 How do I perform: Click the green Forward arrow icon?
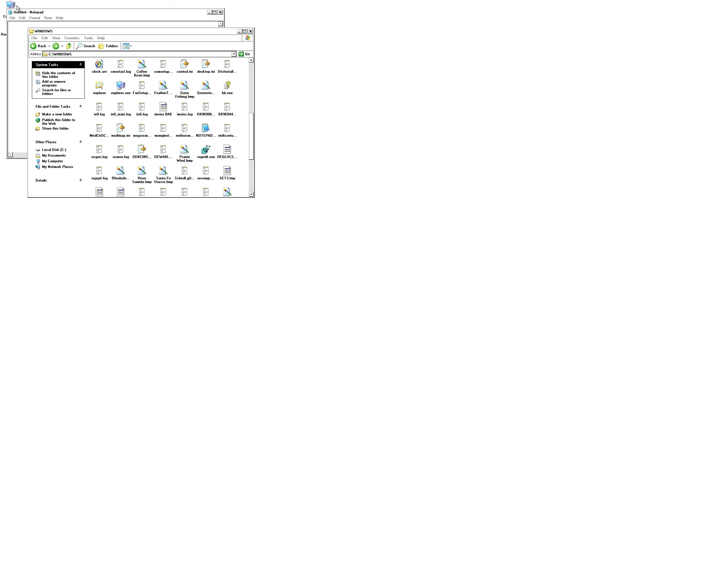point(56,46)
